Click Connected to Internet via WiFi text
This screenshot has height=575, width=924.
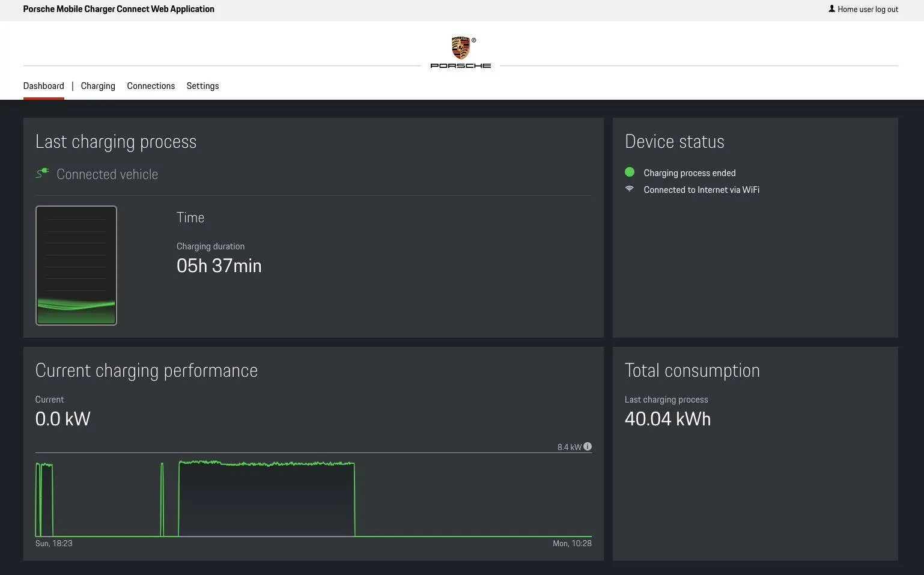(x=702, y=190)
